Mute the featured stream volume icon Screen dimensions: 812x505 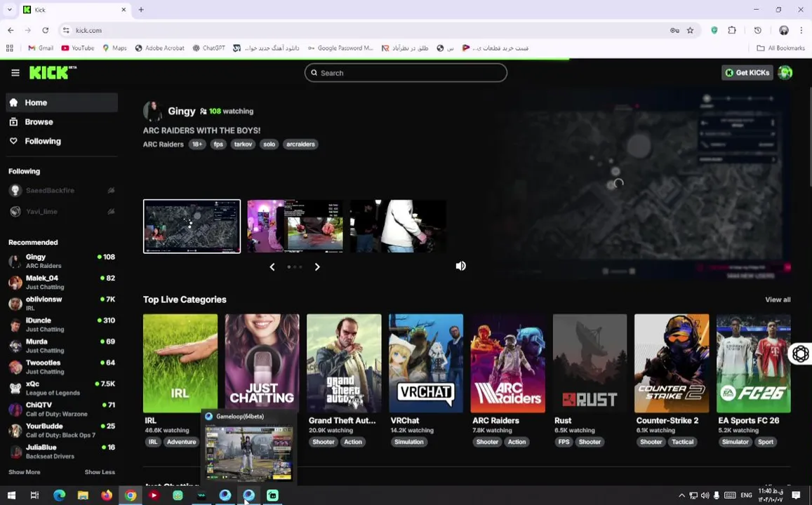point(460,266)
